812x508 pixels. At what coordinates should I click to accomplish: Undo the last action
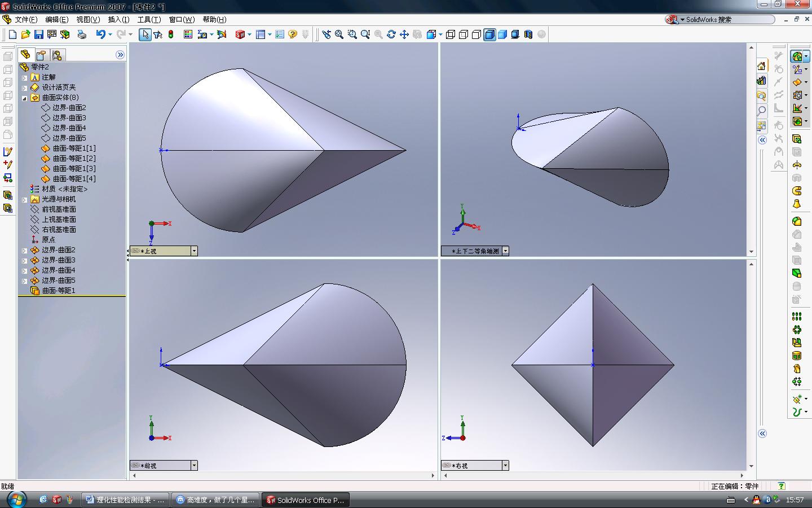(x=101, y=34)
